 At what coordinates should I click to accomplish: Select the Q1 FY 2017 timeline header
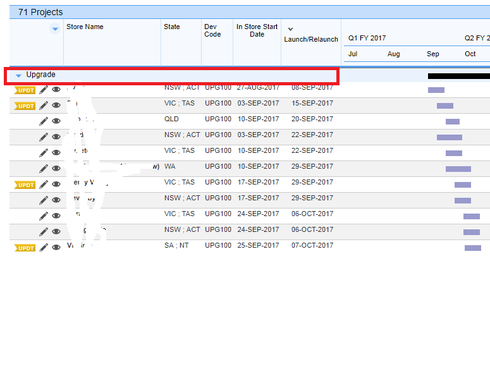click(x=367, y=38)
